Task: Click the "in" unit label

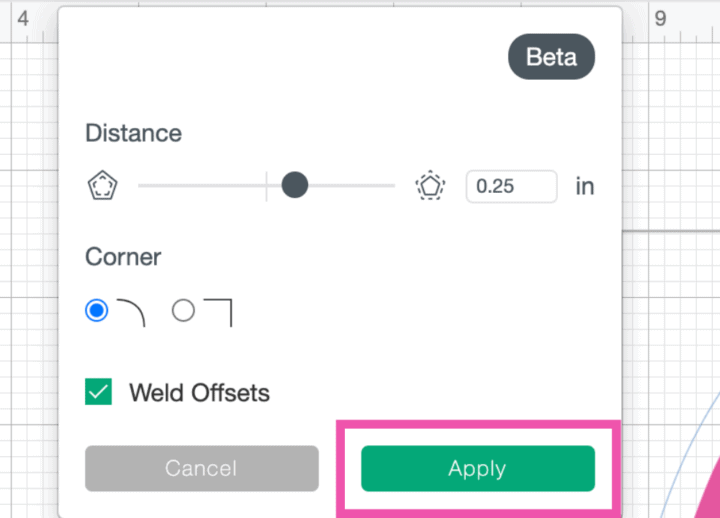Action: pyautogui.click(x=584, y=186)
